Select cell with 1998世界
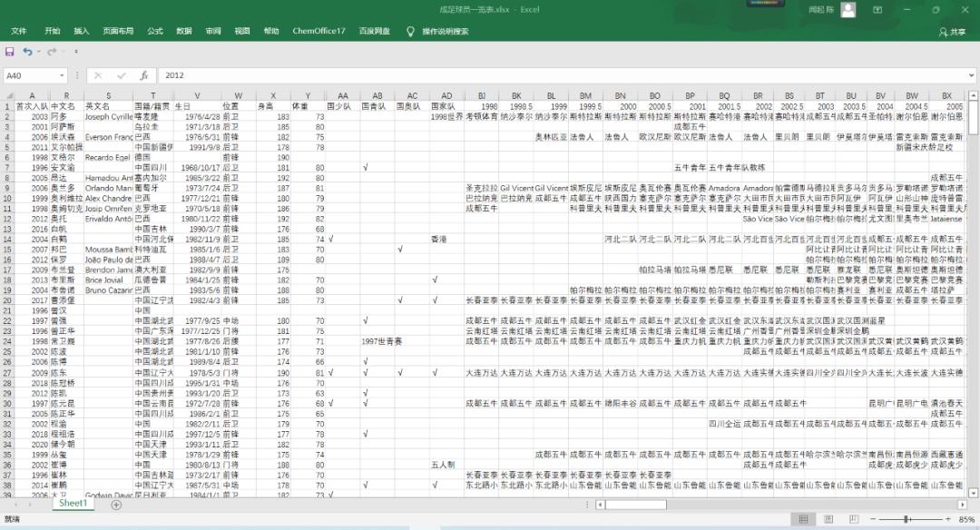 (446, 117)
